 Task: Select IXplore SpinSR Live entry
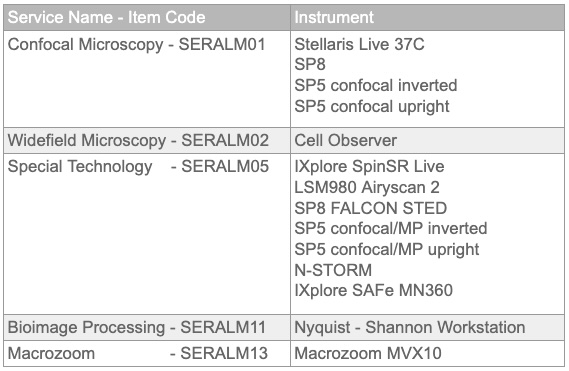(369, 167)
